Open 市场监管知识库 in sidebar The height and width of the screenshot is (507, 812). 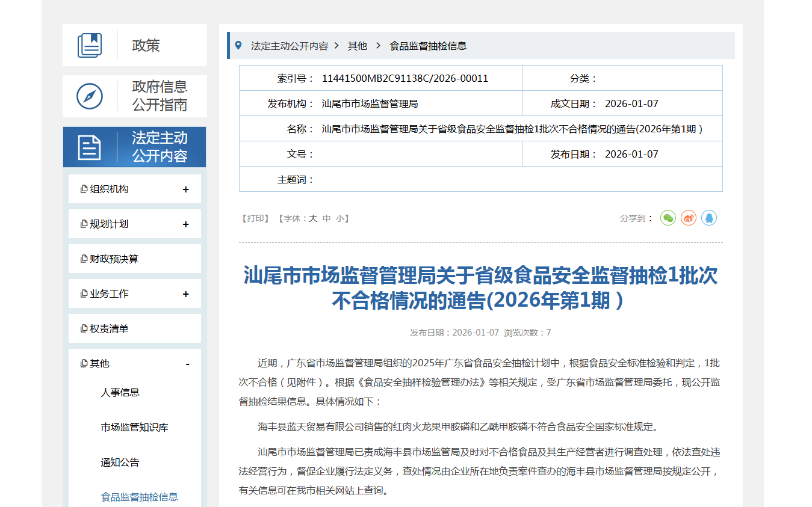pyautogui.click(x=134, y=427)
